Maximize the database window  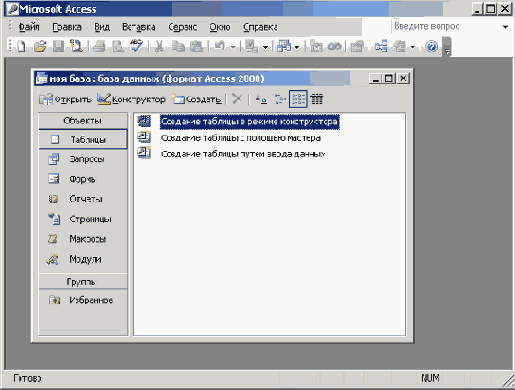point(389,78)
